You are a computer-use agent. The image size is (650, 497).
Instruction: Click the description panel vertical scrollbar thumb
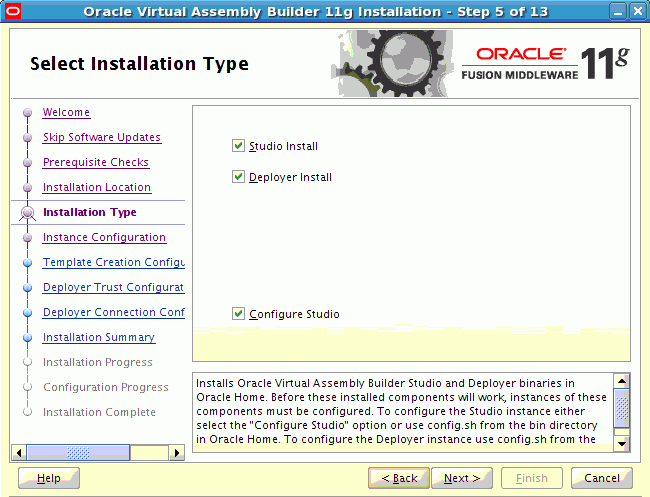(622, 408)
